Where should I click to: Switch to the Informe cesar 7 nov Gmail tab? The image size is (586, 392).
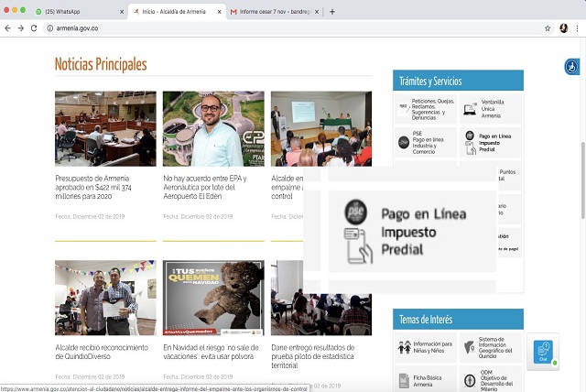tap(275, 12)
